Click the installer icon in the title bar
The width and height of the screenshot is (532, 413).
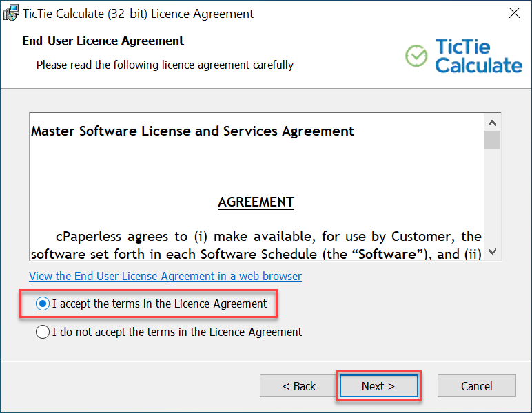point(11,13)
